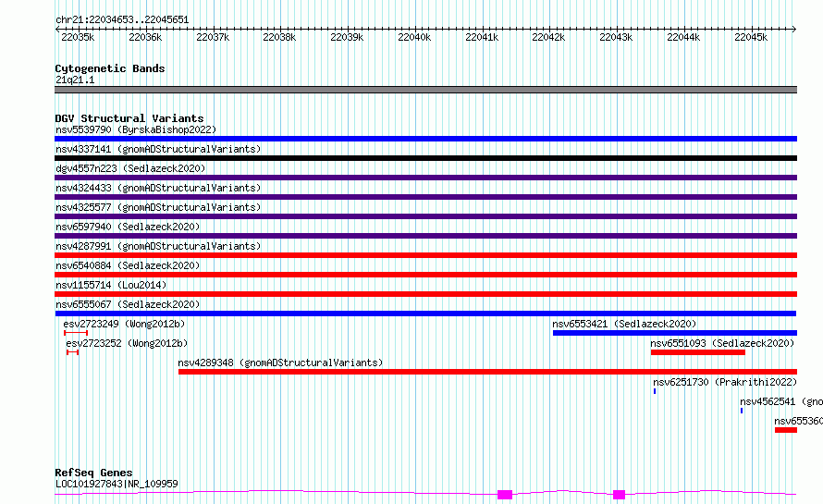Click the 22038k ruler tick label
The height and width of the screenshot is (504, 823).
tap(279, 37)
